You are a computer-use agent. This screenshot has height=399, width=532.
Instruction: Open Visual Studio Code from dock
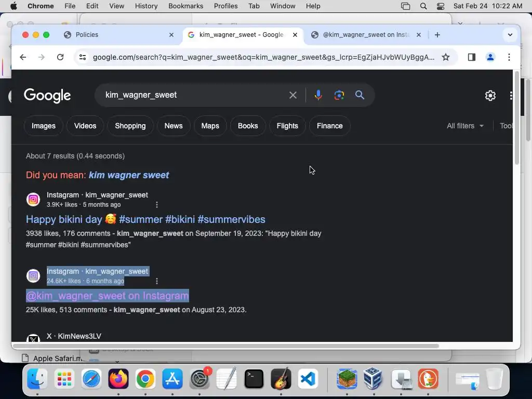click(308, 379)
